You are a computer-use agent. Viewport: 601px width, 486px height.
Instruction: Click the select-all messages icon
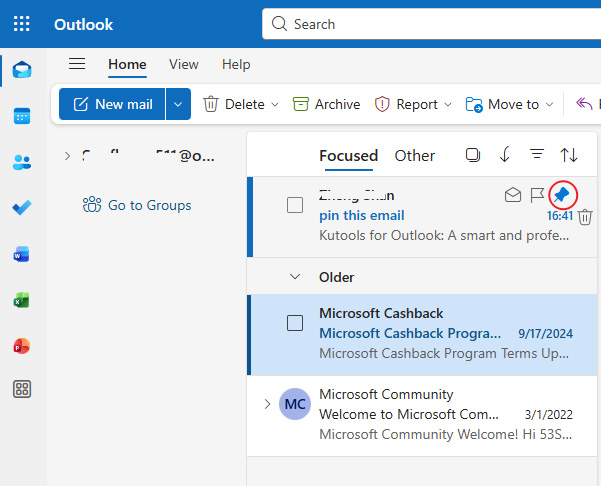coord(473,155)
